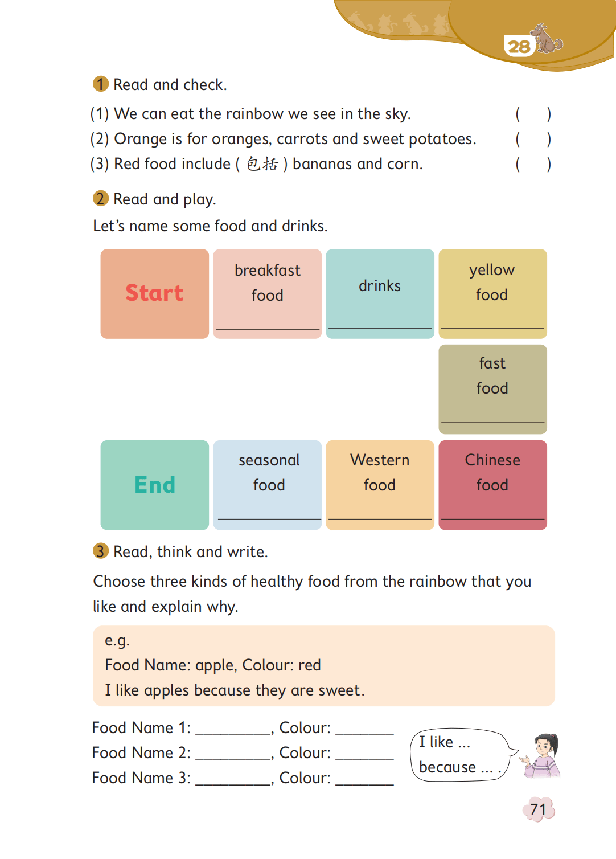Check the bracket for the Orange statement
The width and height of the screenshot is (616, 859).
click(533, 139)
